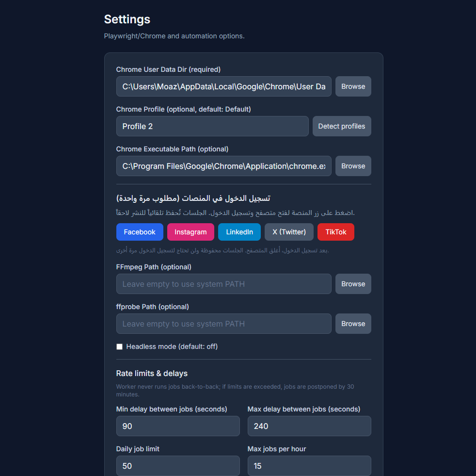Open Facebook login in browser
Viewport: 476px width, 476px height.
tap(140, 232)
